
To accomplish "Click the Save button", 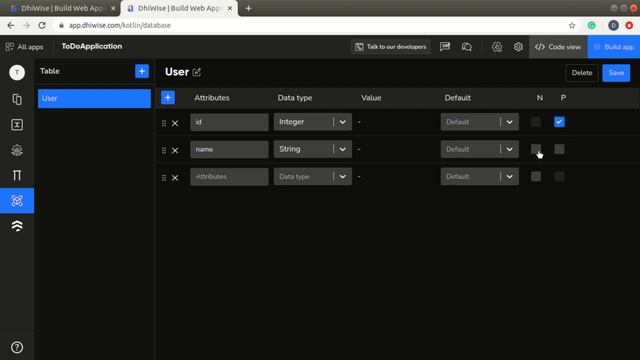I will pyautogui.click(x=616, y=73).
